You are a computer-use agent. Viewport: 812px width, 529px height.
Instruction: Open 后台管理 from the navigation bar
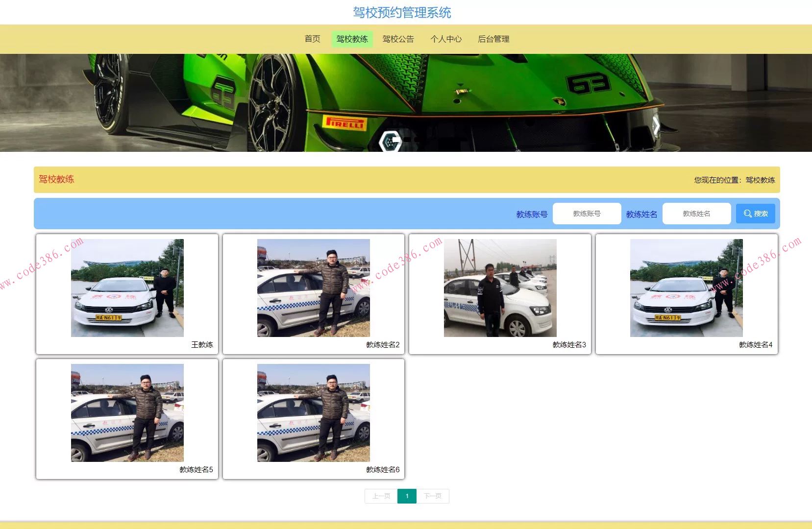point(493,39)
